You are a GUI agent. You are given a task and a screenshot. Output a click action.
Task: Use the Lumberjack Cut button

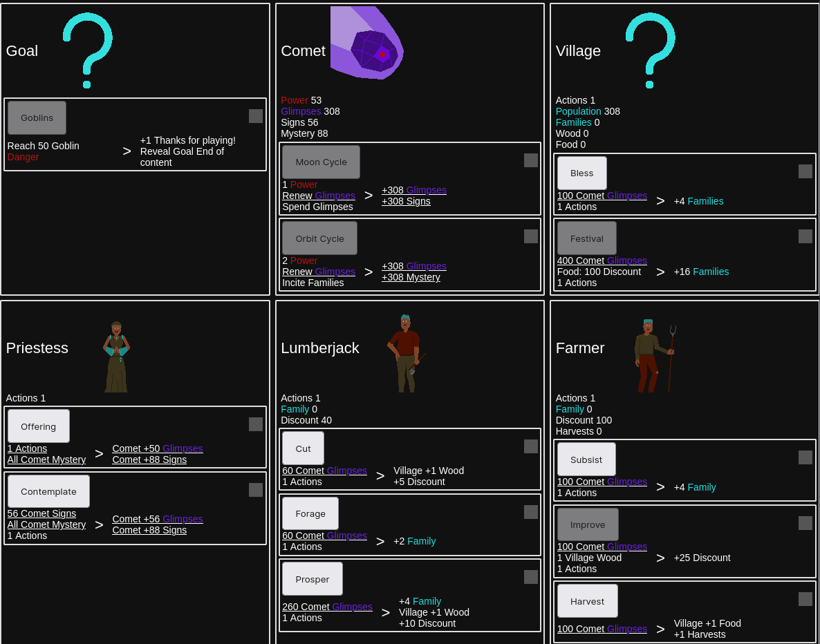tap(304, 448)
